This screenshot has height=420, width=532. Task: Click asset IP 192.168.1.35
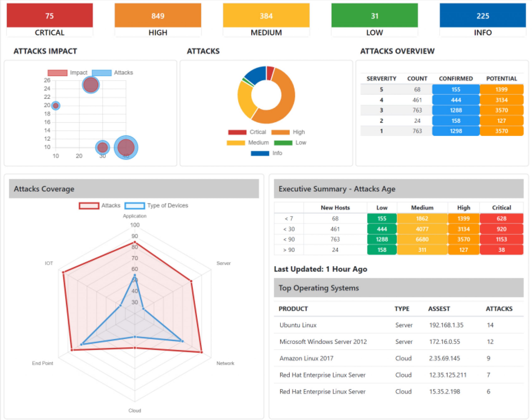tap(446, 325)
